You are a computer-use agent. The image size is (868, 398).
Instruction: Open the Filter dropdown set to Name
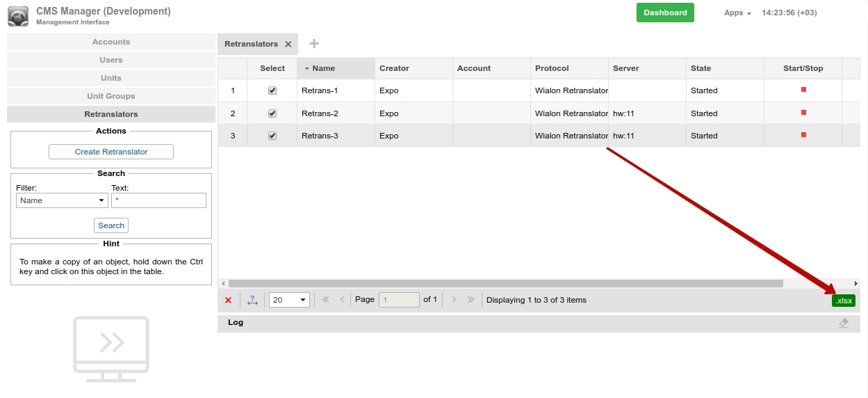tap(62, 200)
